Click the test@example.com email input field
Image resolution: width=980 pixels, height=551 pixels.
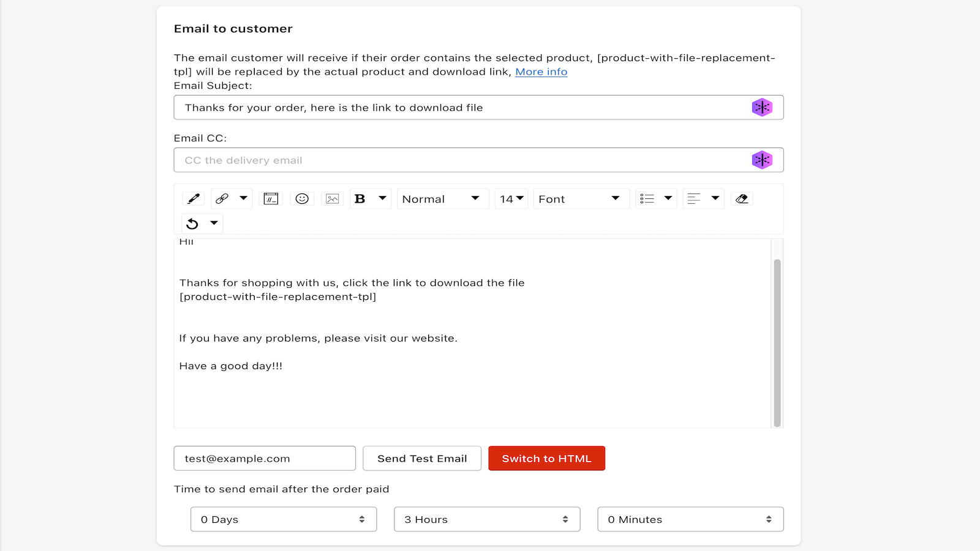tap(265, 458)
